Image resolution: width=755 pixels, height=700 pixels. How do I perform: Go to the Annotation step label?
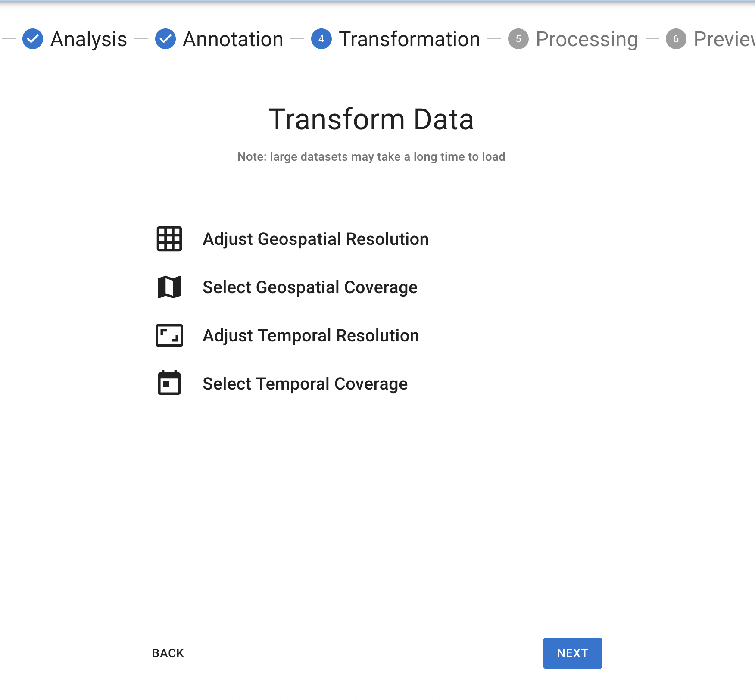click(x=233, y=39)
